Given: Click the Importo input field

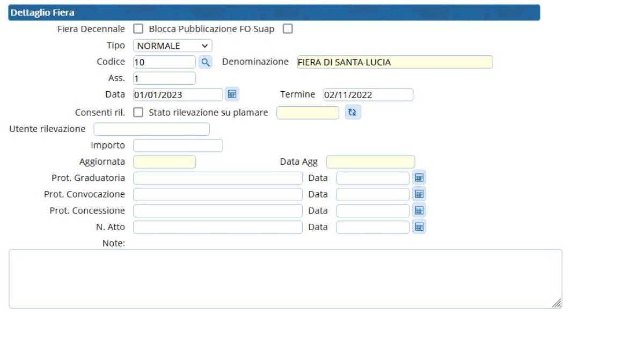Looking at the screenshot, I should [178, 145].
